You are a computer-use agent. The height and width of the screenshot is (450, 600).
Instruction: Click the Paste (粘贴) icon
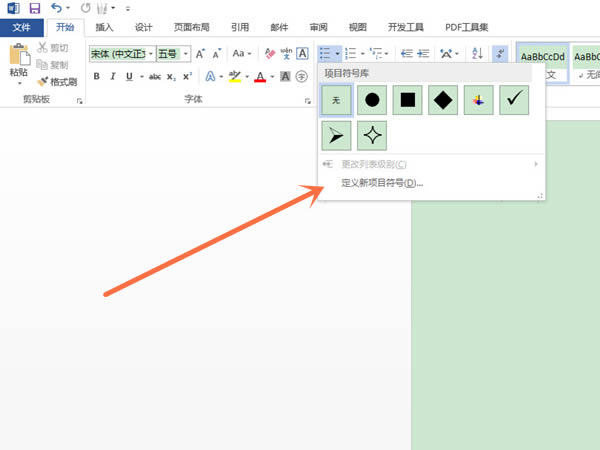[18, 60]
